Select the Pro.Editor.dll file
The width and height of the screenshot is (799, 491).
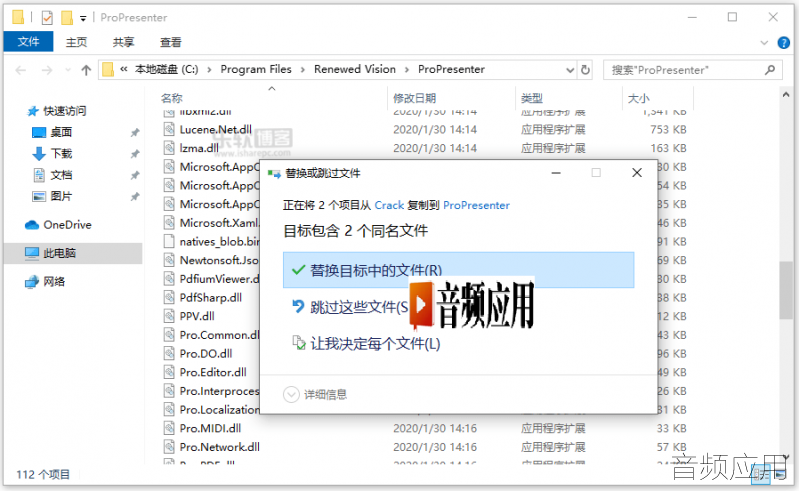pos(213,372)
